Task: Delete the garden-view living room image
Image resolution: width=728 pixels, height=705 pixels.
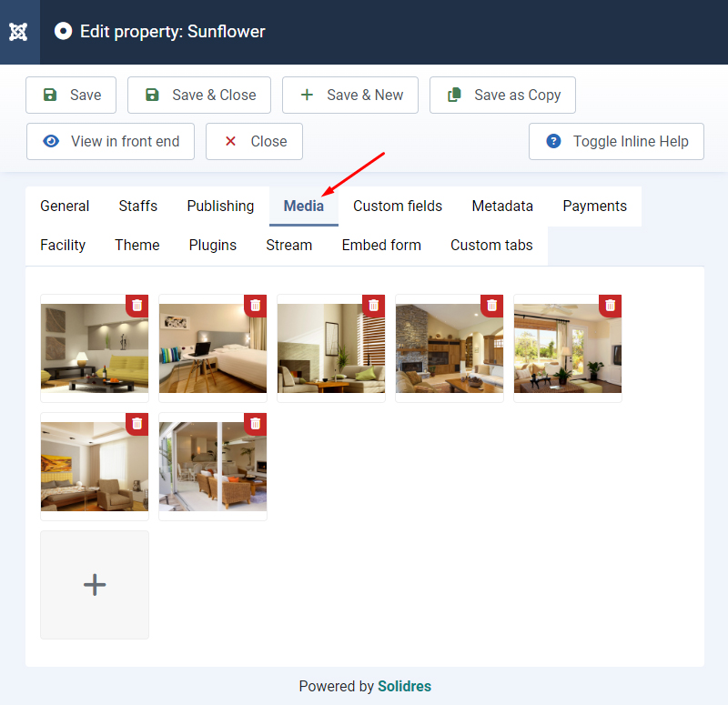Action: (x=611, y=306)
